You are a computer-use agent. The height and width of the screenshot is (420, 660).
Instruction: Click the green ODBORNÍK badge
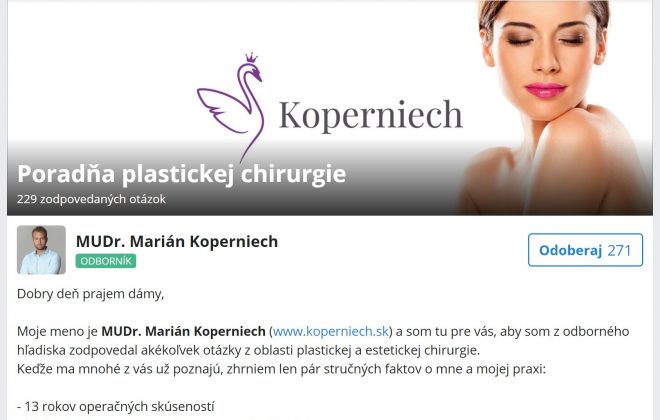click(x=106, y=261)
